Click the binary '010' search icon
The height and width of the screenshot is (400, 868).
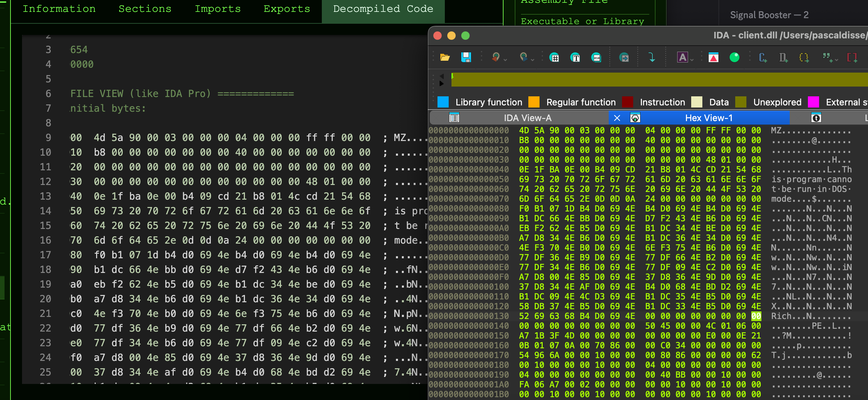click(596, 57)
